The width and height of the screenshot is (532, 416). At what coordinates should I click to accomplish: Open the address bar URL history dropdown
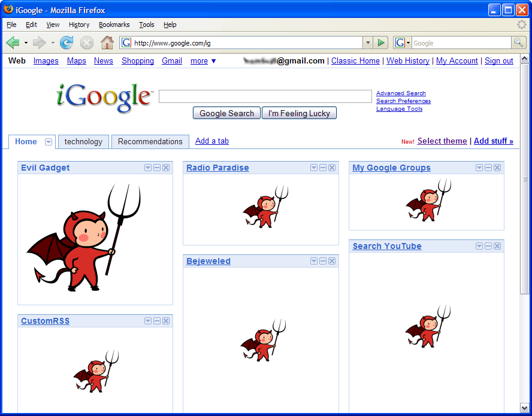point(367,42)
